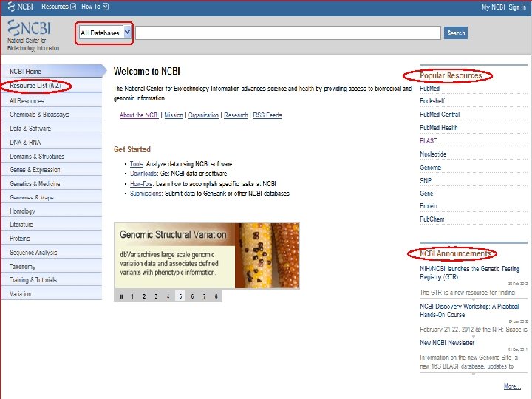The height and width of the screenshot is (399, 532).
Task: Open the Genetic Testing Registry announcement
Action: click(x=470, y=273)
